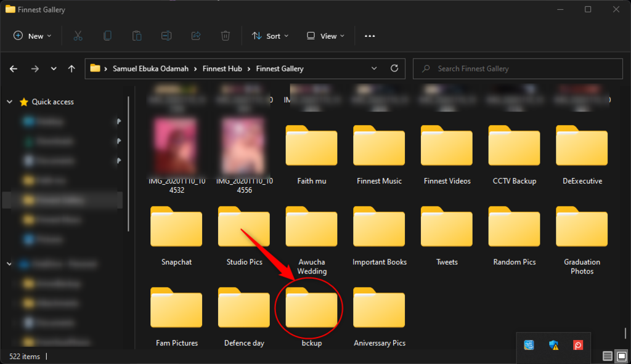Open the Share icon
Screen dimensions: 631x364
(195, 36)
